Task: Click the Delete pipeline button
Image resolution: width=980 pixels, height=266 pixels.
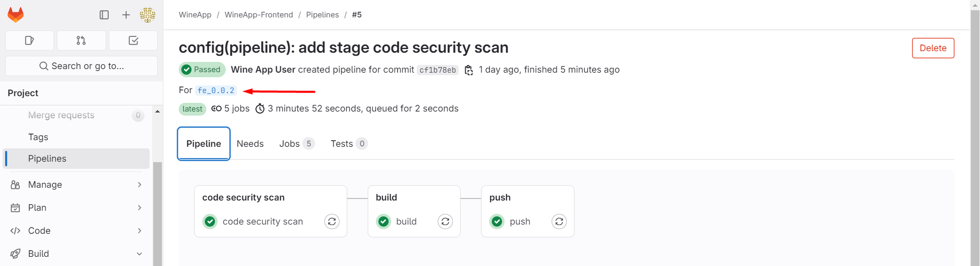Action: (933, 48)
